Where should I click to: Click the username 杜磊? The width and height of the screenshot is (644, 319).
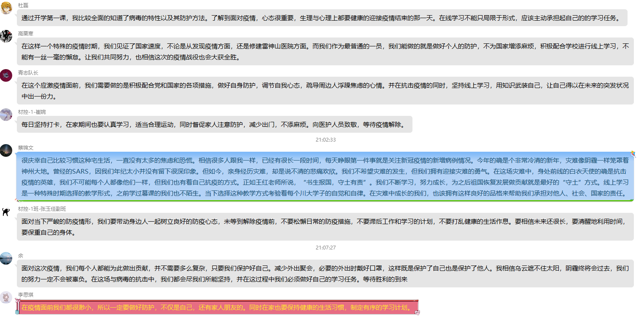23,5
